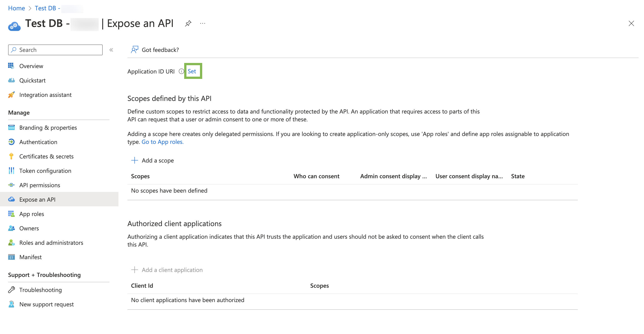The width and height of the screenshot is (644, 334).
Task: Click the Integration assistant rocket icon
Action: [11, 95]
